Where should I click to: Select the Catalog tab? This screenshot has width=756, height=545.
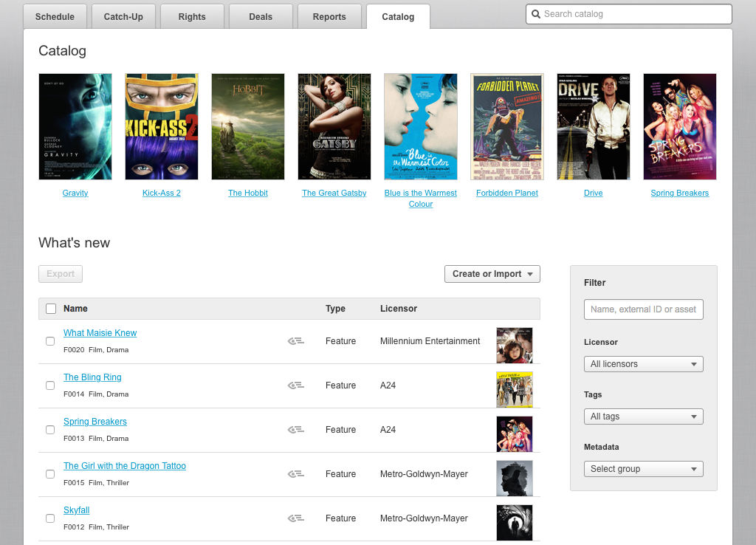[398, 17]
